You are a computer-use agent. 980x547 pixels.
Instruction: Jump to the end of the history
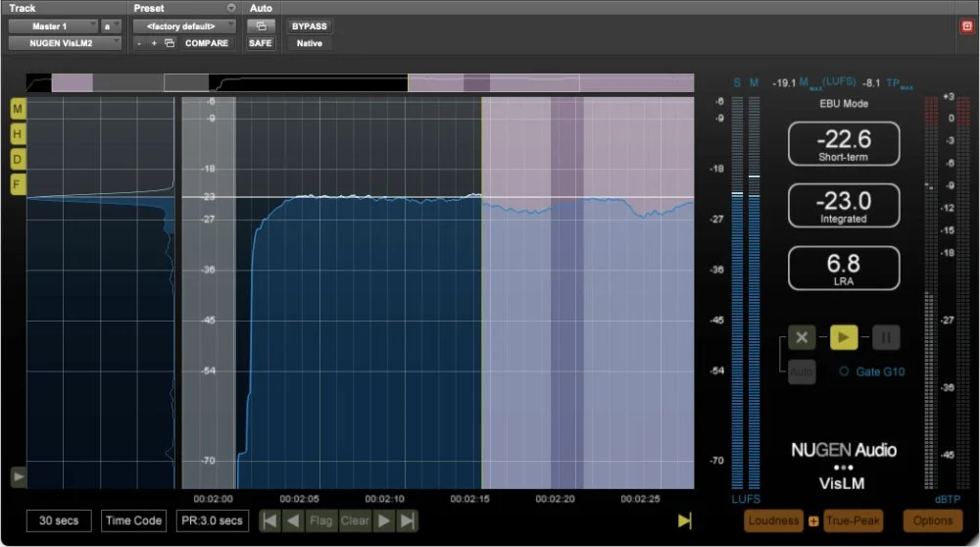tap(408, 521)
